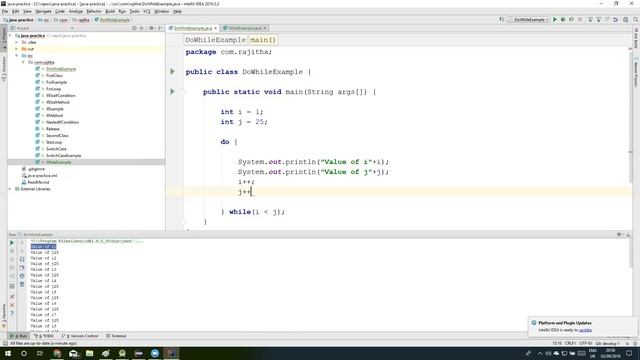
Task: Commit changes using the VCS commit toolbar icon
Action: point(599,19)
